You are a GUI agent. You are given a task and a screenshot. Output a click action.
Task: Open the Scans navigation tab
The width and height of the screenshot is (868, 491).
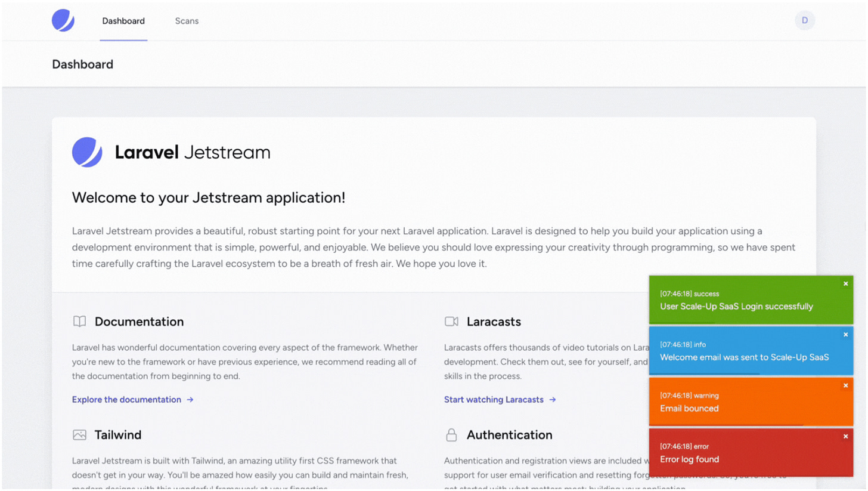click(187, 21)
